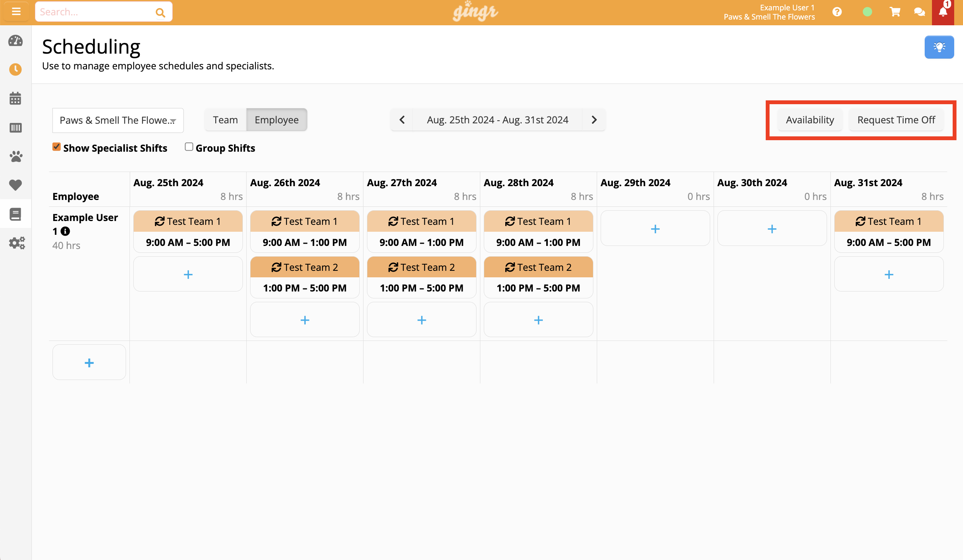Viewport: 963px width, 560px height.
Task: Click the green status indicator
Action: pyautogui.click(x=867, y=12)
